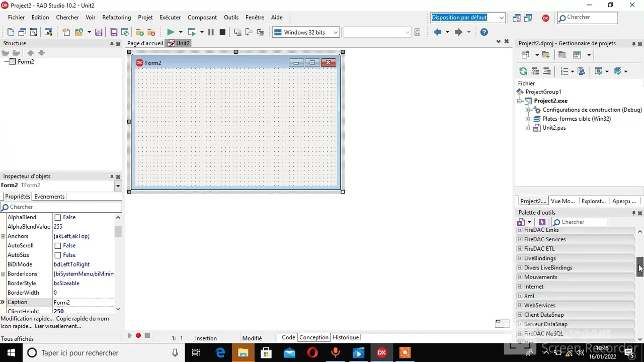Viewport: 644px width, 362px height.
Task: Click the add existing folder-plus icon
Action: (546, 55)
